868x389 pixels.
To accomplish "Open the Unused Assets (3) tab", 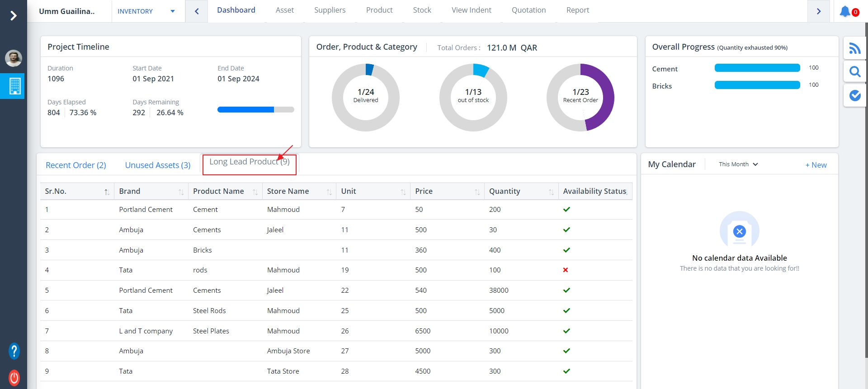I will click(158, 165).
